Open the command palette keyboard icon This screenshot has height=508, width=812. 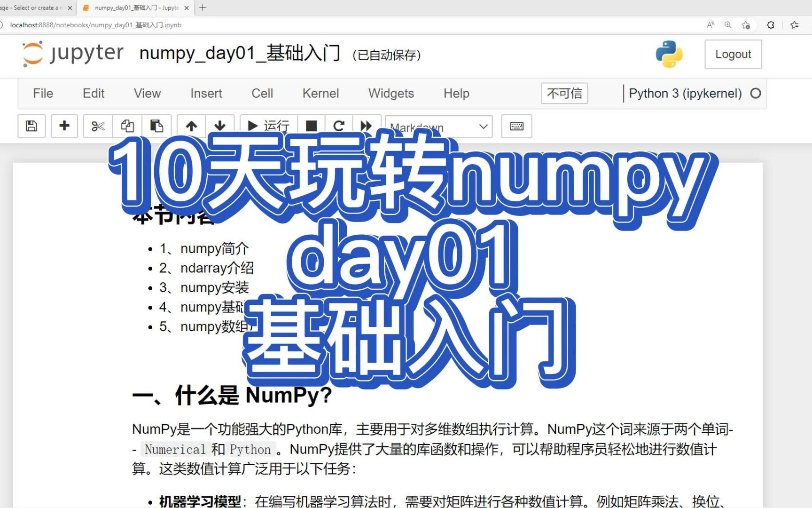[516, 126]
